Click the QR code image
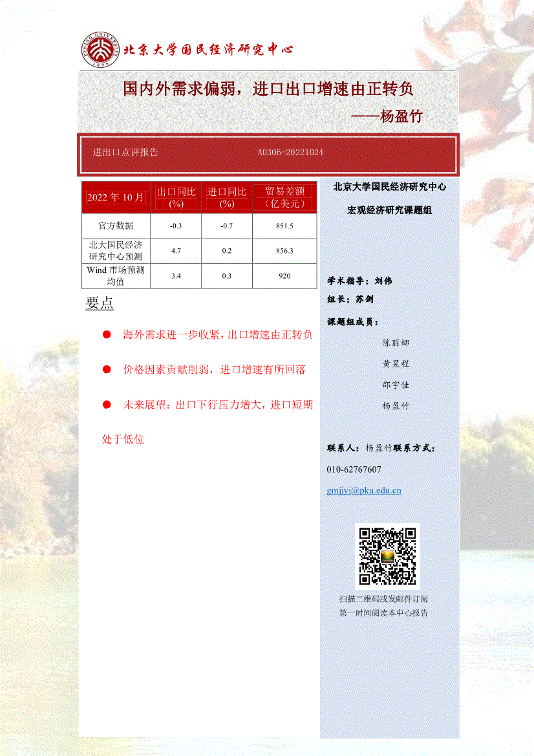The image size is (534, 756). point(387,556)
